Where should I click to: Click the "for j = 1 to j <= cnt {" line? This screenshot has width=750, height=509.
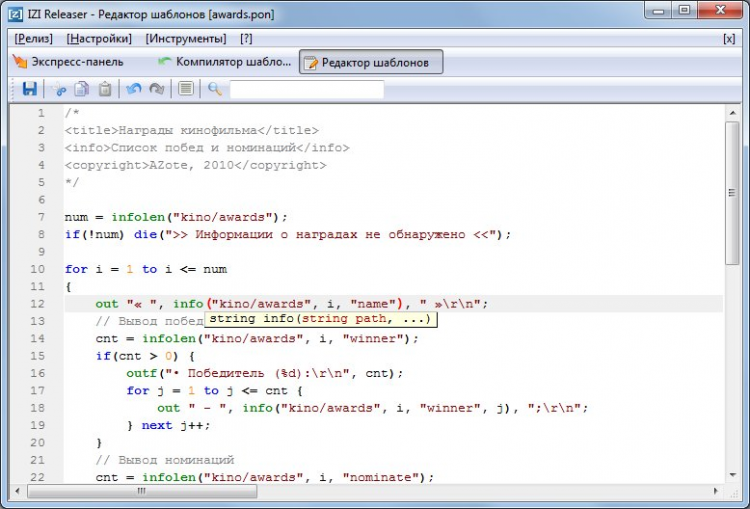click(x=214, y=391)
